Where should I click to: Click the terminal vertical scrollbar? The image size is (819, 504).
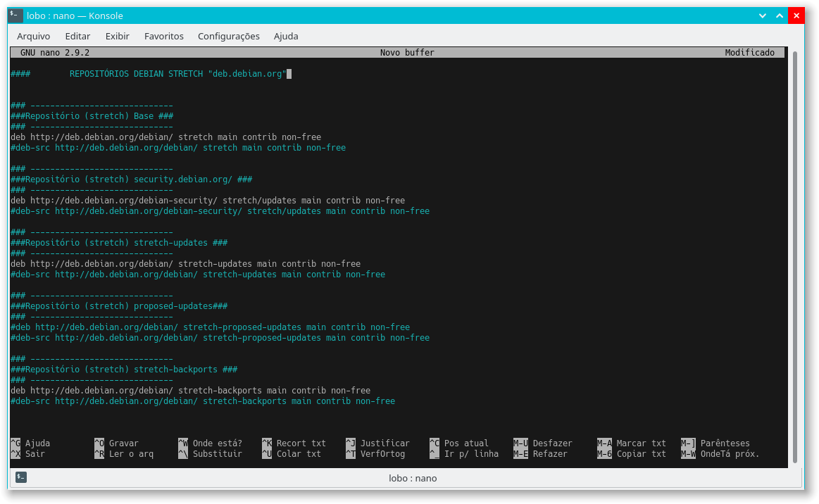pyautogui.click(x=795, y=257)
